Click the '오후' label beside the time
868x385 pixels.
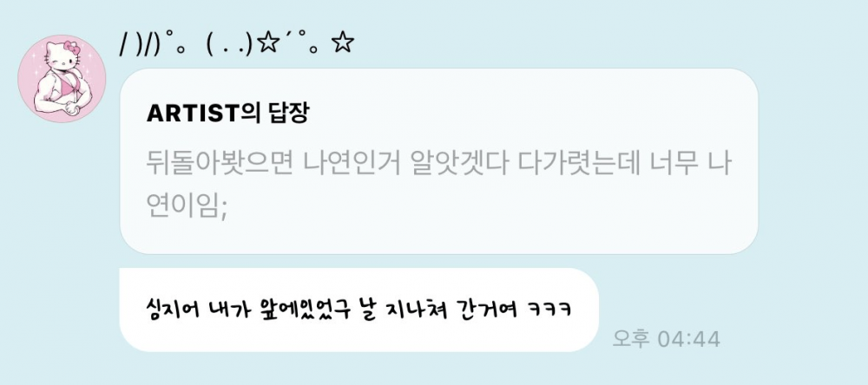(630, 339)
